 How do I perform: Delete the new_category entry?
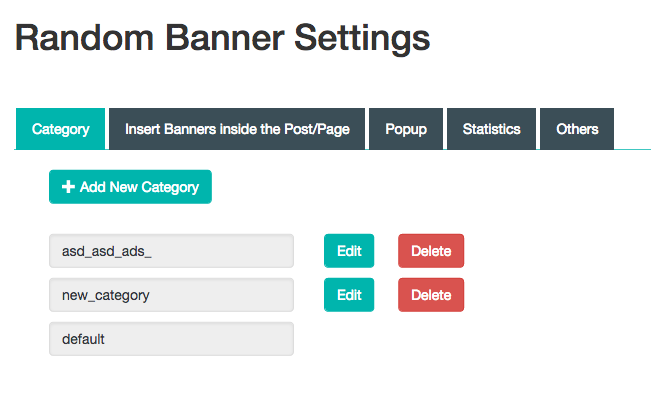[431, 295]
